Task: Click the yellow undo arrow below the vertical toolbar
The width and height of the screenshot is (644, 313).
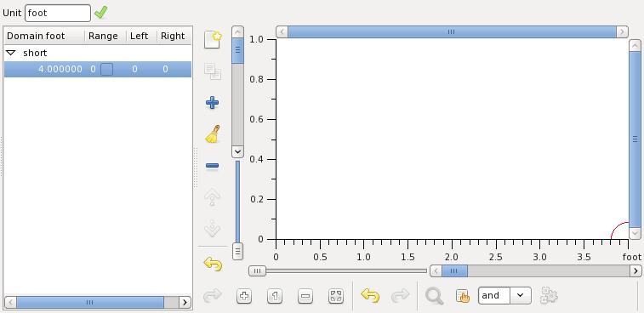Action: 213,265
